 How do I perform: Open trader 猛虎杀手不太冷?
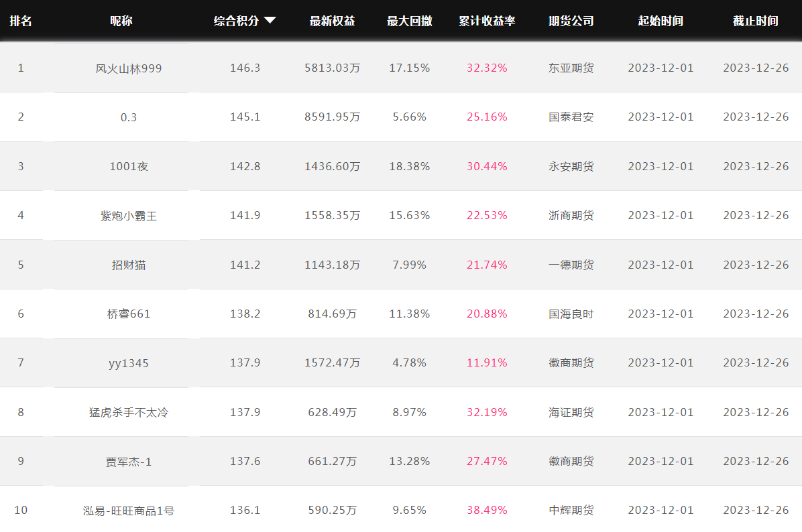tap(128, 413)
